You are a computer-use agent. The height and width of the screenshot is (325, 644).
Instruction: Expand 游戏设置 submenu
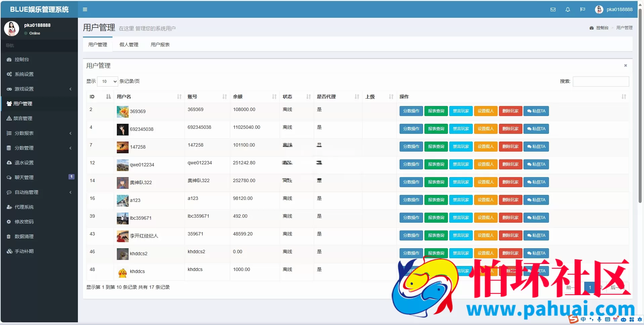(39, 89)
